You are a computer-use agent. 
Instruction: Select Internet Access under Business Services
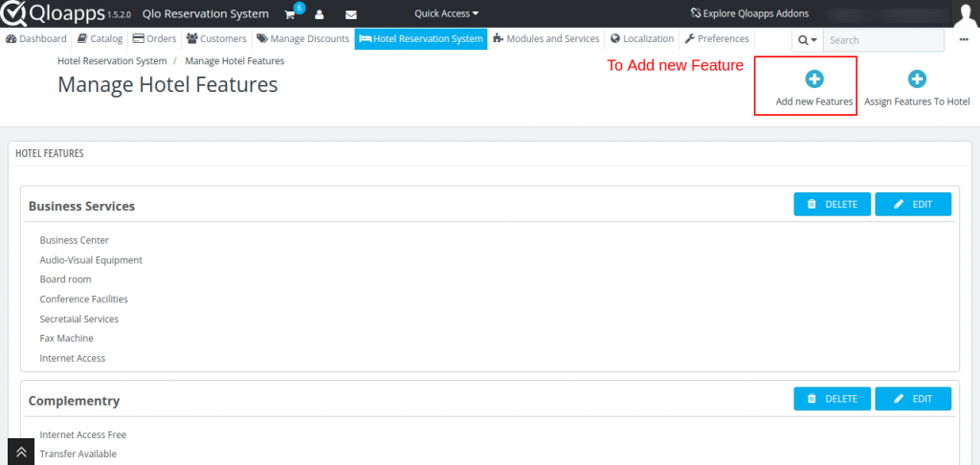coord(73,358)
